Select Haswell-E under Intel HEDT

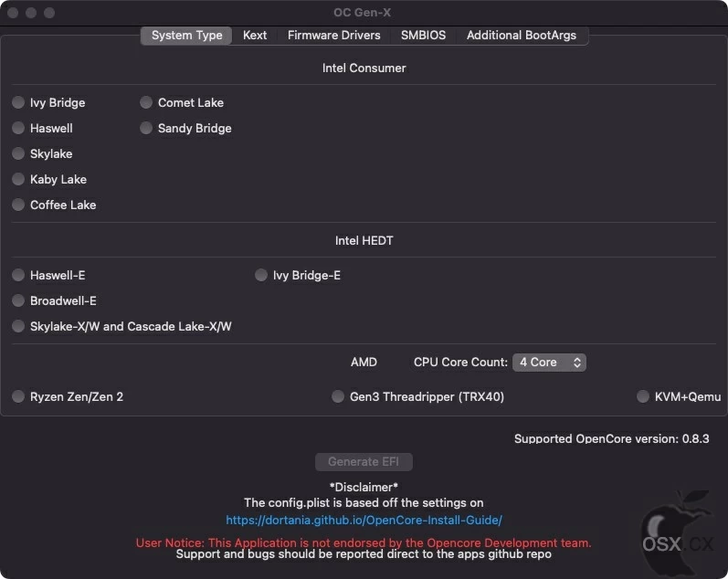pos(18,275)
